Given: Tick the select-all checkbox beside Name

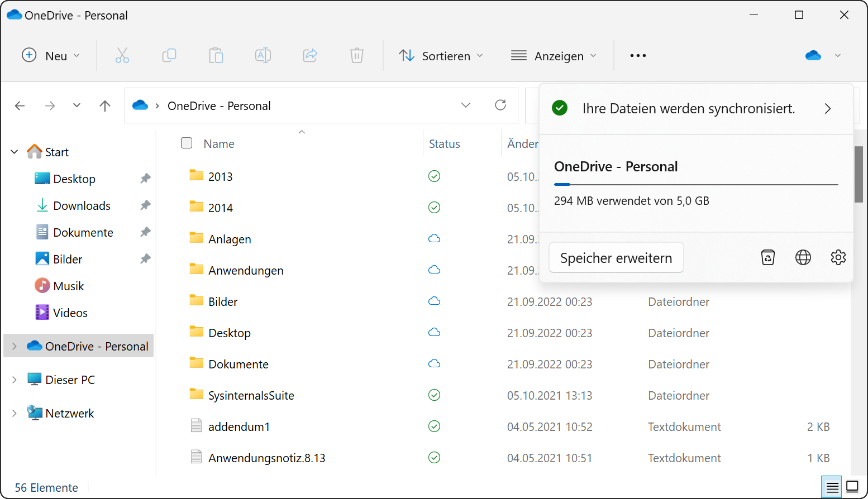Looking at the screenshot, I should [187, 143].
